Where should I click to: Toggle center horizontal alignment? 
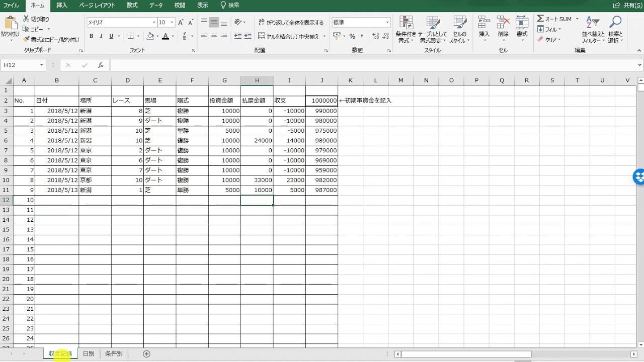point(214,36)
